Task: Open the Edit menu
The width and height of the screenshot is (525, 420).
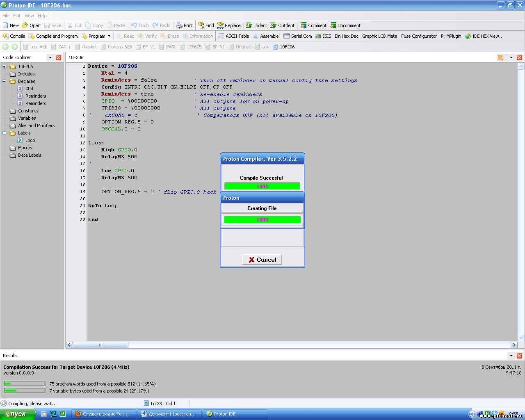Action: [17, 16]
